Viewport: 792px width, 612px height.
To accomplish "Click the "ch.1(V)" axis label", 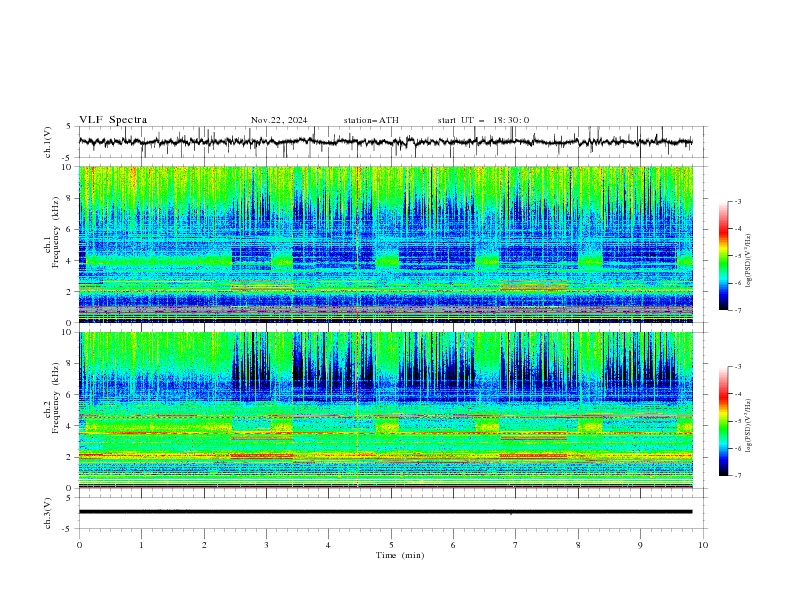I will tap(48, 142).
